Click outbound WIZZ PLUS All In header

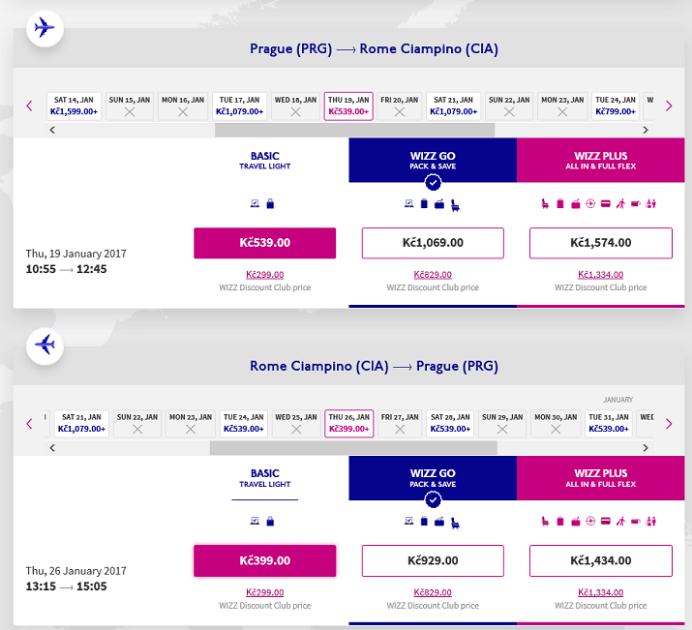tap(601, 160)
